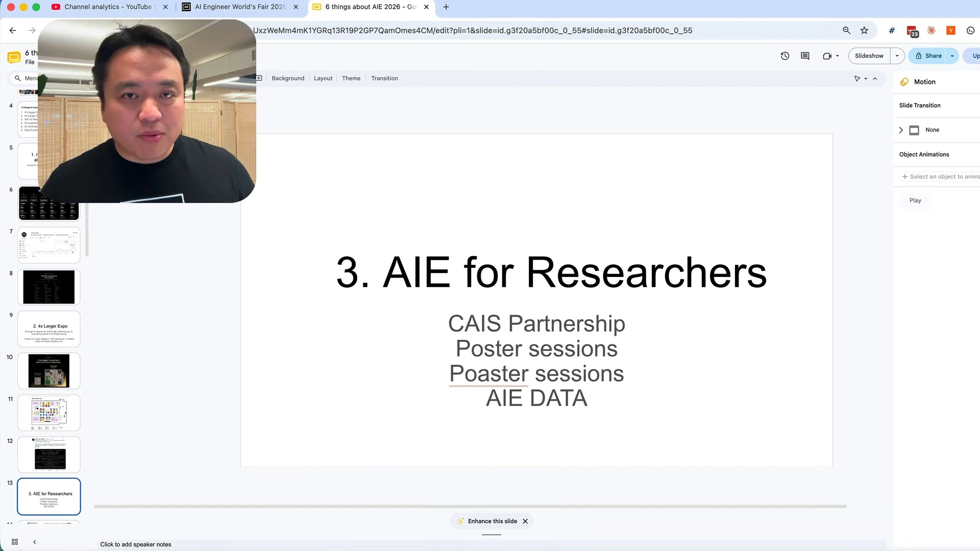Click the Motion panel icon
Viewport: 980px width, 551px height.
pos(904,82)
